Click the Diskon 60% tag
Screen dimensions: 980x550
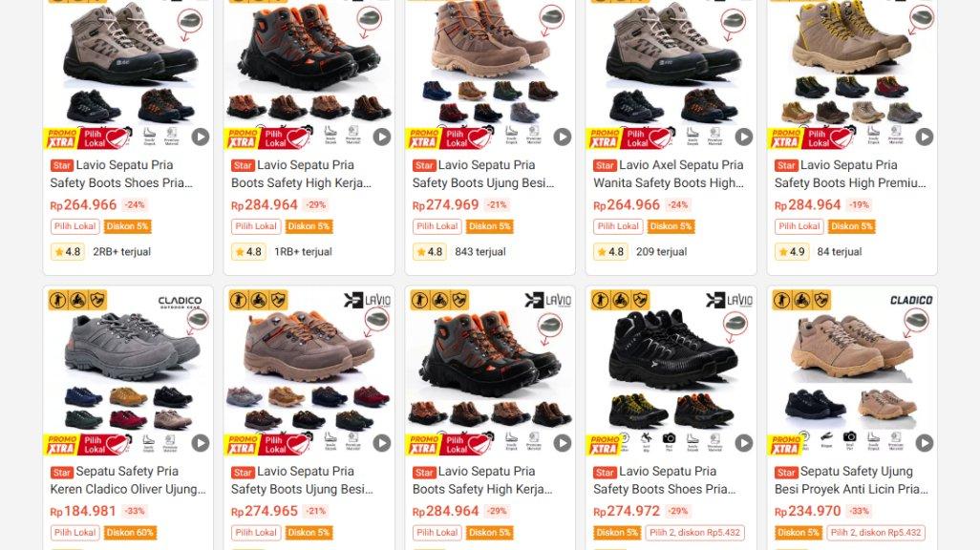[x=129, y=533]
